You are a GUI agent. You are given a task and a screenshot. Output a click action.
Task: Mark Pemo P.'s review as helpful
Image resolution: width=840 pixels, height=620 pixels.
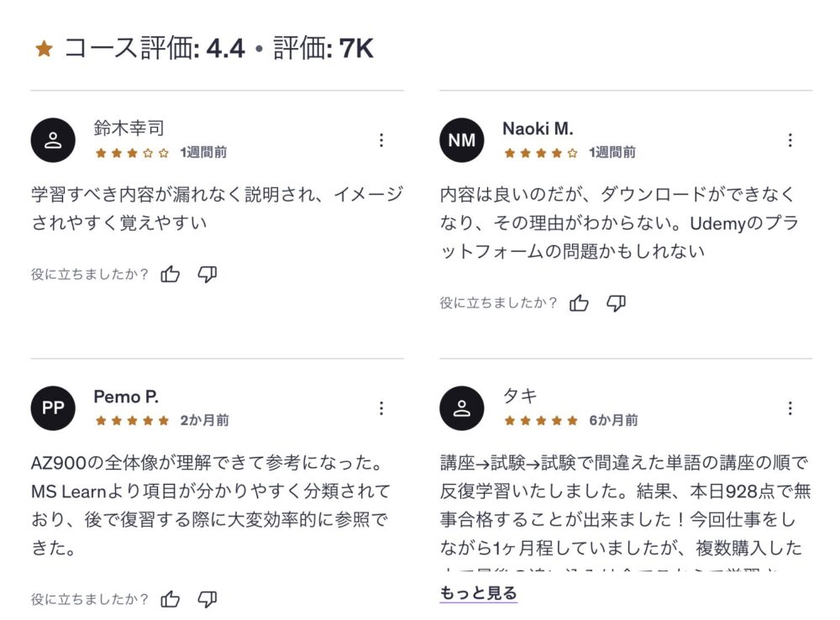171,599
